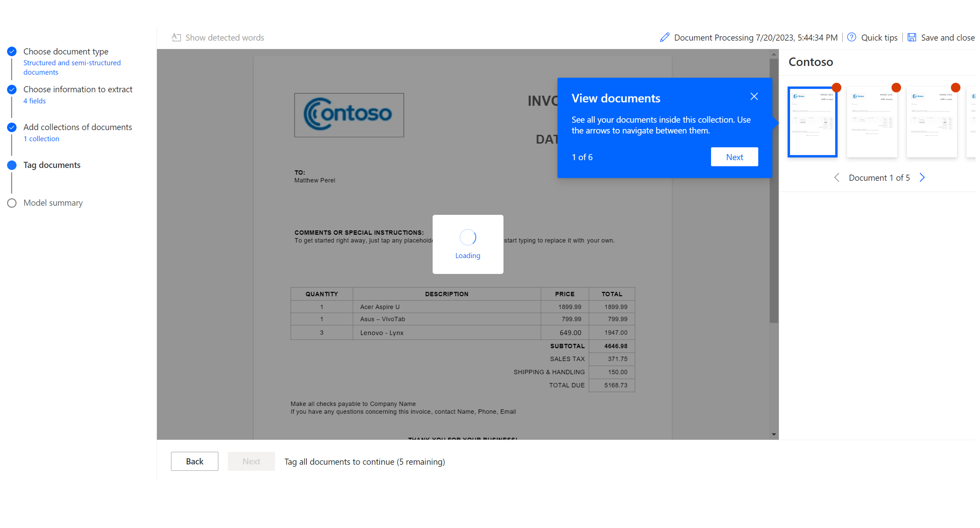Screen dimensions: 980x528
Task: Click the Tag documents step indicator
Action: (12, 165)
